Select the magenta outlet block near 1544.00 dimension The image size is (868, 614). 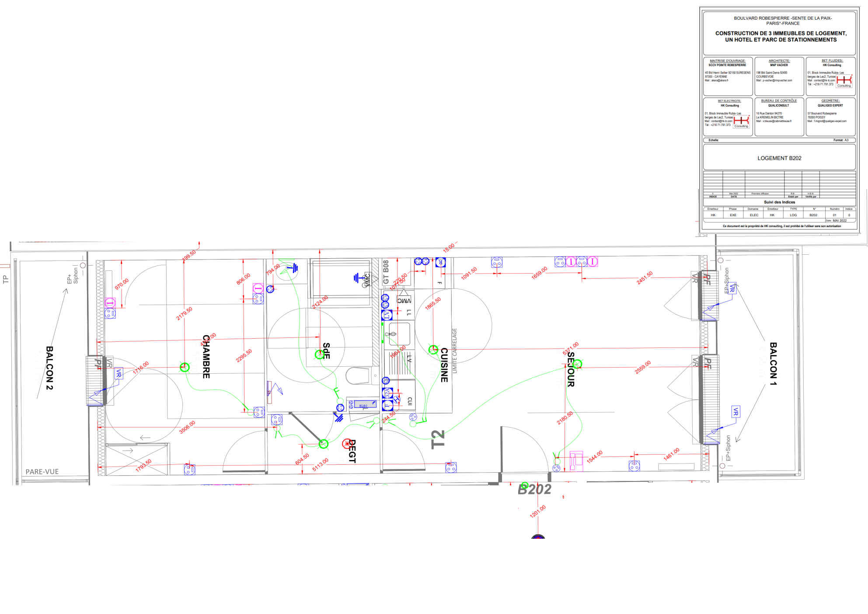[576, 460]
